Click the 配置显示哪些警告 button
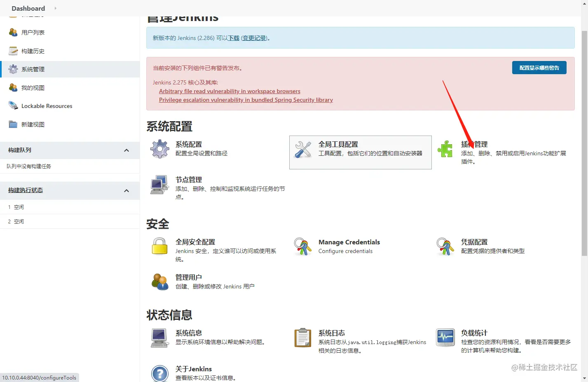Image resolution: width=588 pixels, height=382 pixels. (539, 68)
